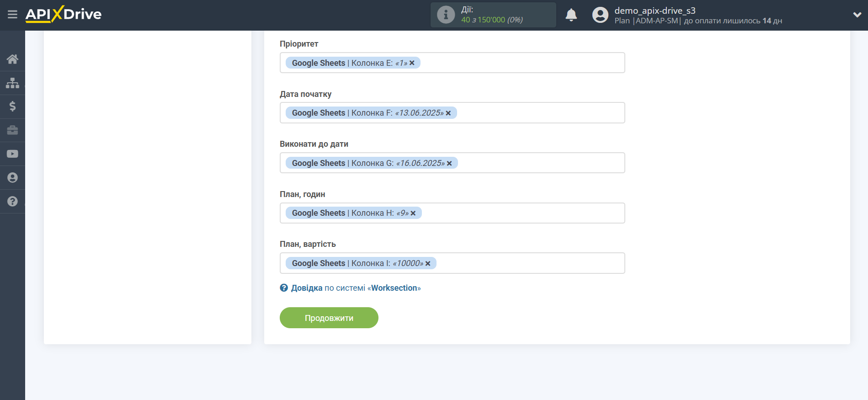868x400 pixels.
Task: Open the billing dollar icon
Action: tap(12, 107)
